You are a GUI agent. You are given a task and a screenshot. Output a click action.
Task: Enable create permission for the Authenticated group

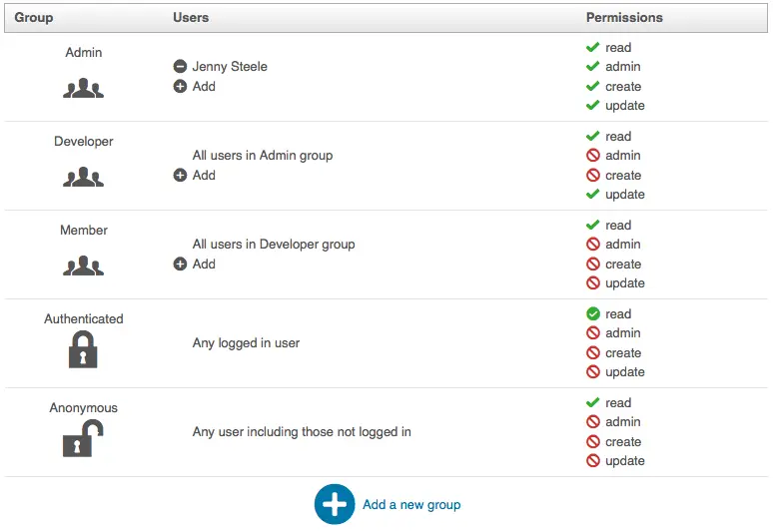[593, 352]
